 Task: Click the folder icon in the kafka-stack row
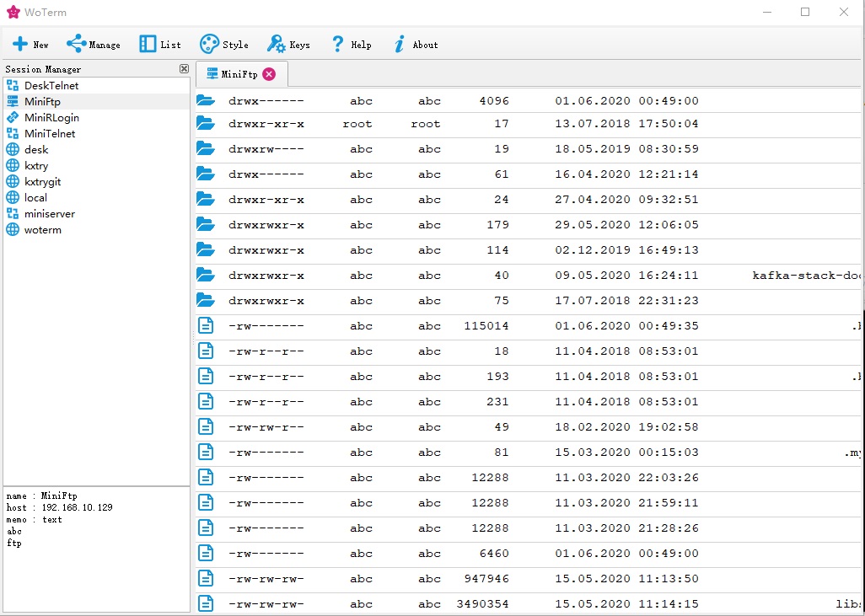[x=206, y=276]
